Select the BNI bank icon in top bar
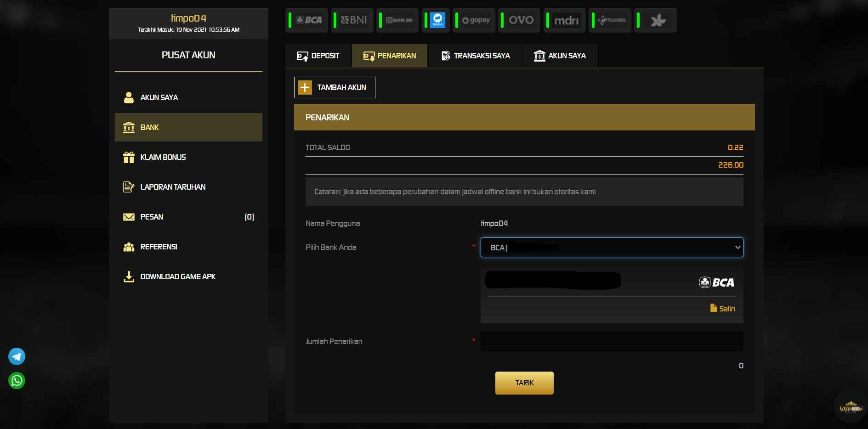 click(352, 20)
